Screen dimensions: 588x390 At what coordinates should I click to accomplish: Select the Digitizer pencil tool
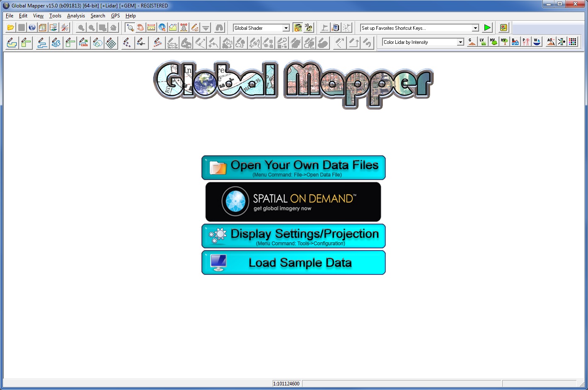[x=195, y=28]
